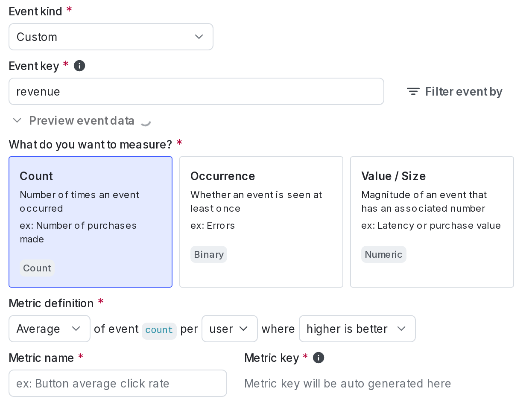Click the filter icon beside Filter event by
The width and height of the screenshot is (532, 402).
click(x=412, y=91)
